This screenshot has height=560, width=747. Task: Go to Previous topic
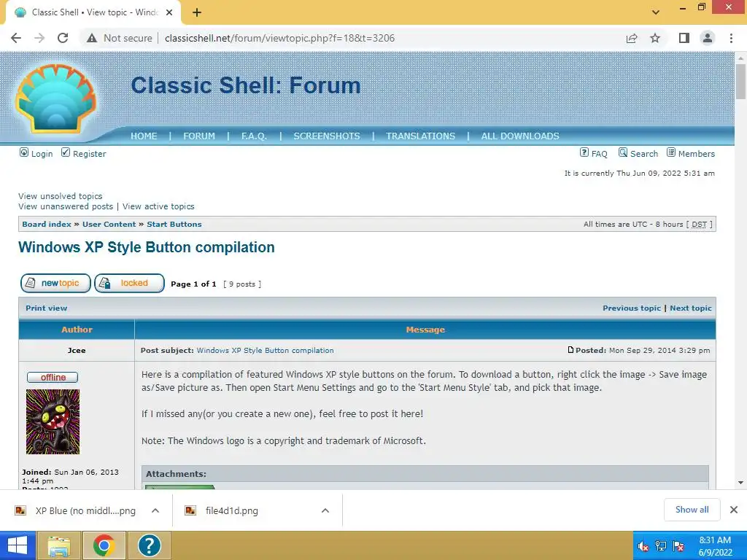[x=632, y=308]
